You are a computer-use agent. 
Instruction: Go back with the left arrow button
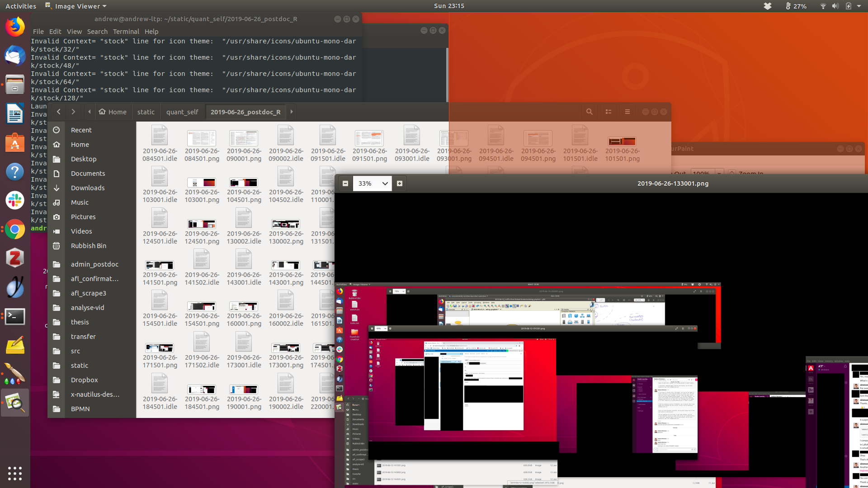coord(59,112)
